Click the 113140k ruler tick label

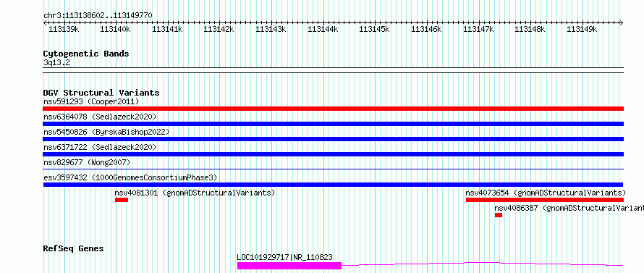point(115,29)
